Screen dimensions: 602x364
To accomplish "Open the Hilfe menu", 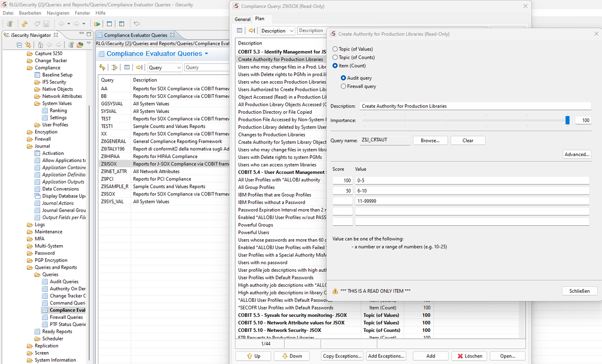I will pyautogui.click(x=100, y=13).
